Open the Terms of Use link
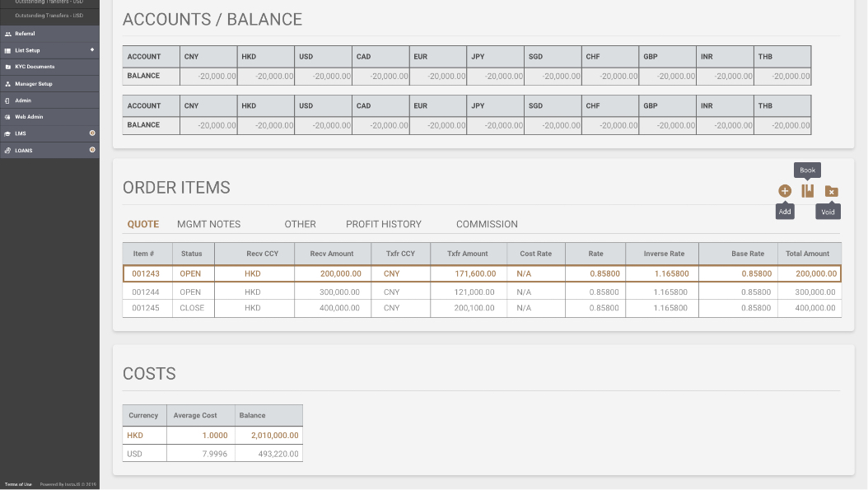Viewport: 868px width, 490px height. click(18, 484)
